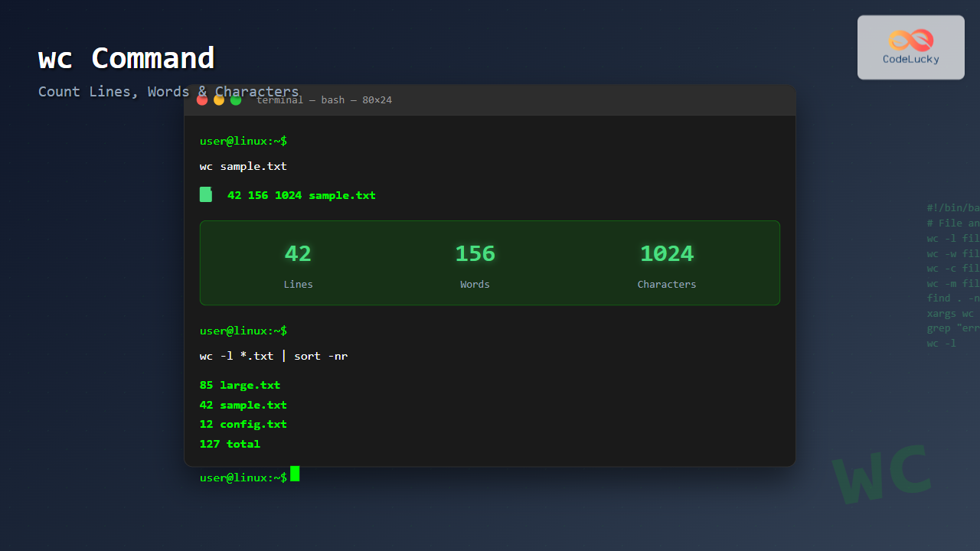Click the CodeLucky infinity logo icon
This screenshot has width=980, height=551.
(911, 40)
